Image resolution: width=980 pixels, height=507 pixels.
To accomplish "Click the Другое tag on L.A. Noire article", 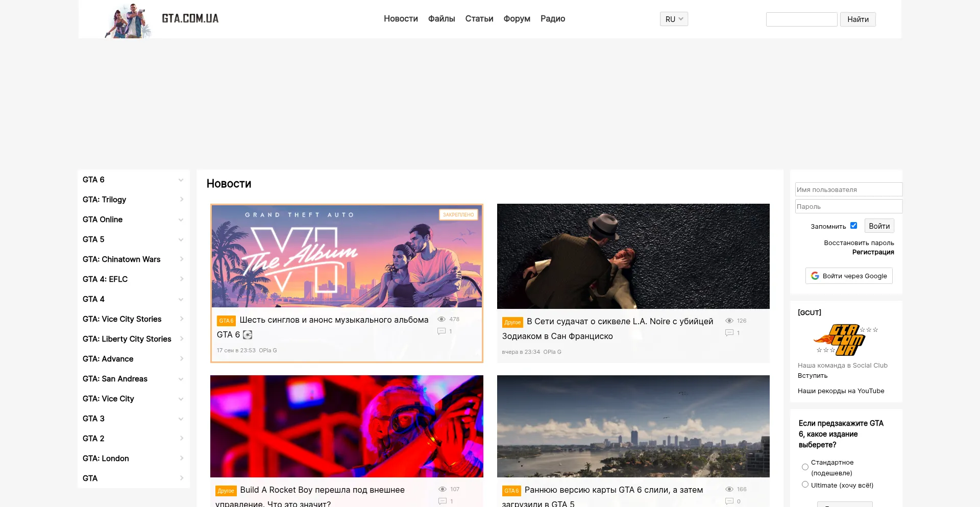I will [512, 322].
